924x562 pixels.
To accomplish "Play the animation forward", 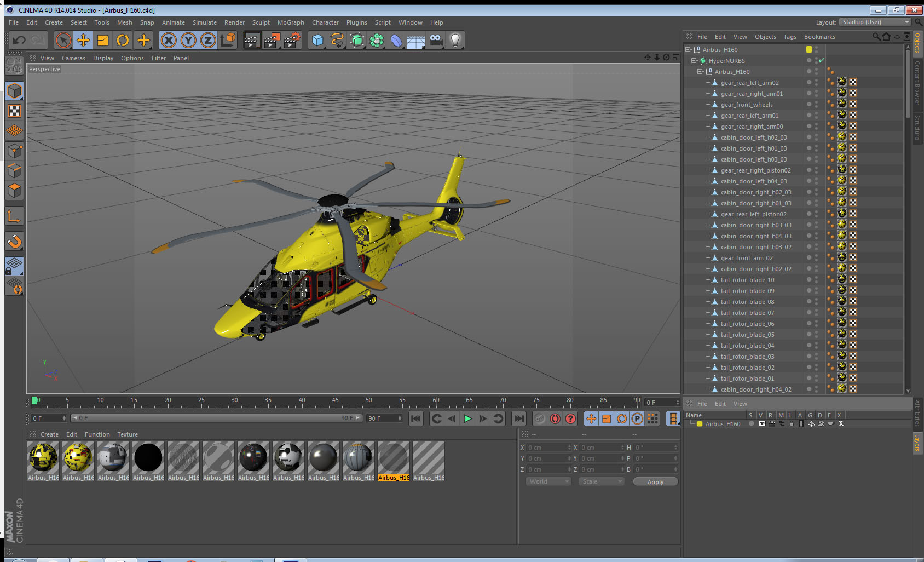I will click(467, 418).
